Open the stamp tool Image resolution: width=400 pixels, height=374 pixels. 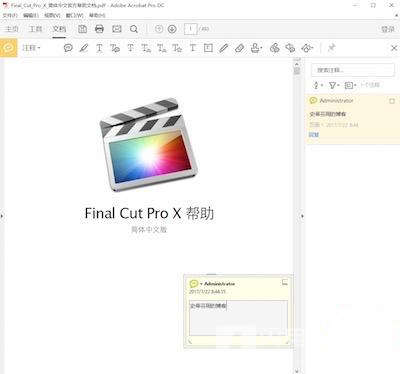[x=256, y=48]
